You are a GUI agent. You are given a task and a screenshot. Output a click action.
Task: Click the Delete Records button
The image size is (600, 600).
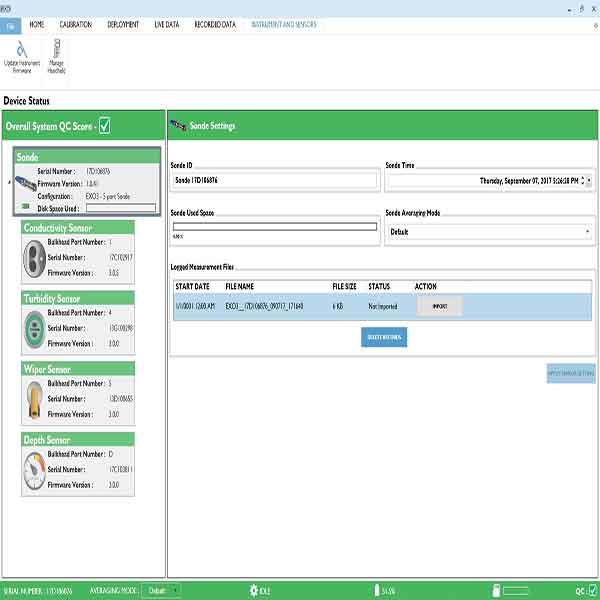(383, 337)
